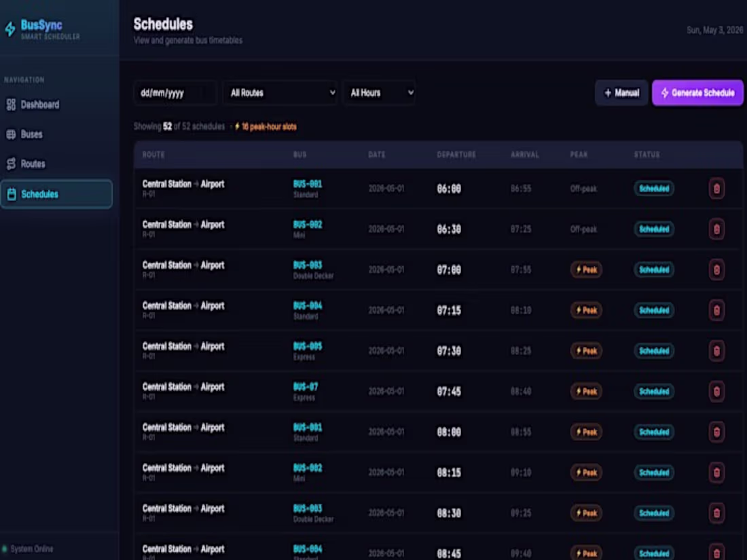Image resolution: width=747 pixels, height=560 pixels.
Task: Click Central Station → Airport route in 07:00 row
Action: pyautogui.click(x=183, y=265)
